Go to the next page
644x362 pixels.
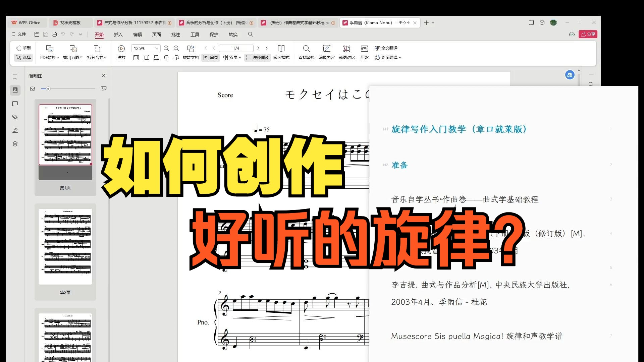258,48
